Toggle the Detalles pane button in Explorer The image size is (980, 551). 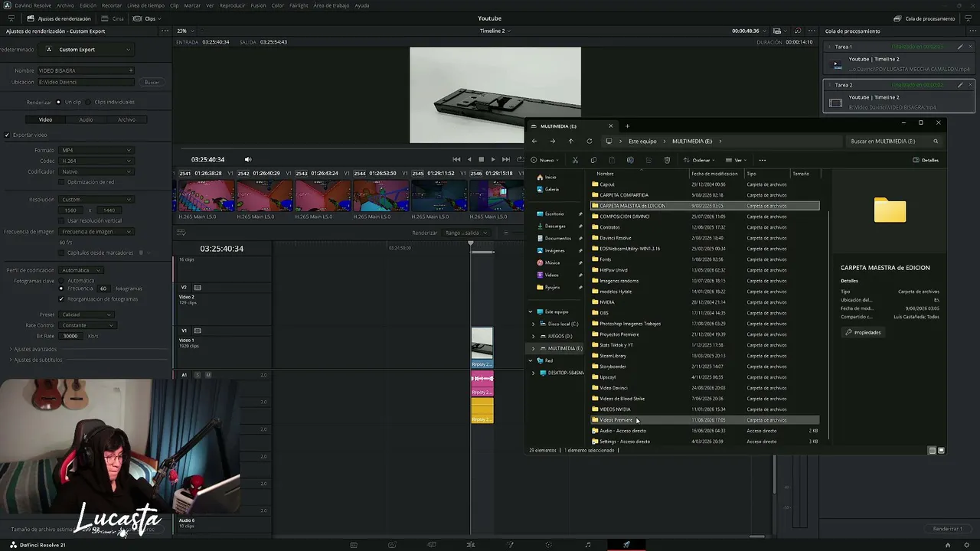point(926,160)
